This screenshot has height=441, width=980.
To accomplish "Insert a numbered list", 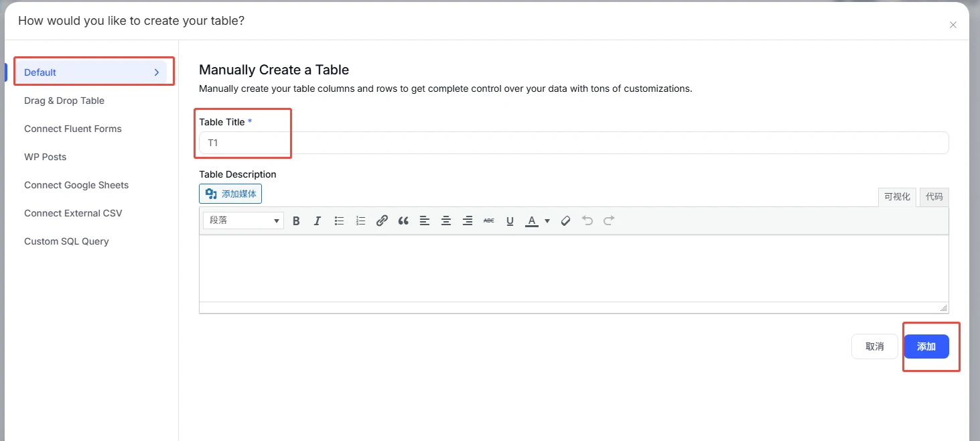I will point(360,220).
